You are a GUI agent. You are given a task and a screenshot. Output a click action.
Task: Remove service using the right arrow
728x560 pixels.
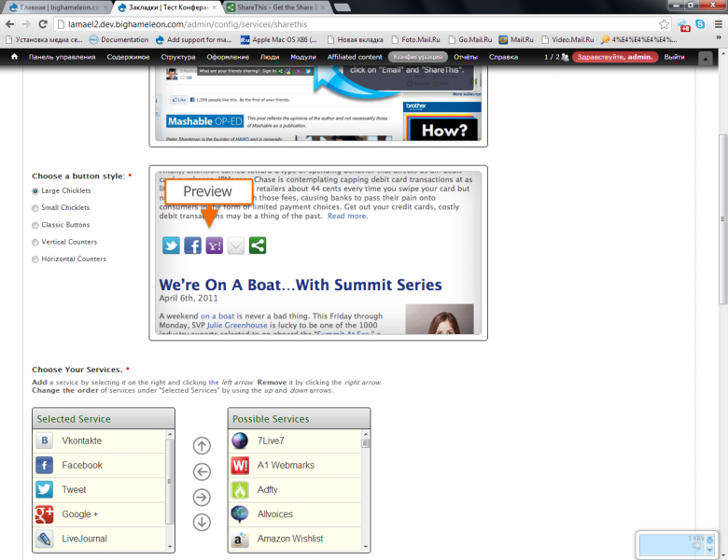point(202,497)
